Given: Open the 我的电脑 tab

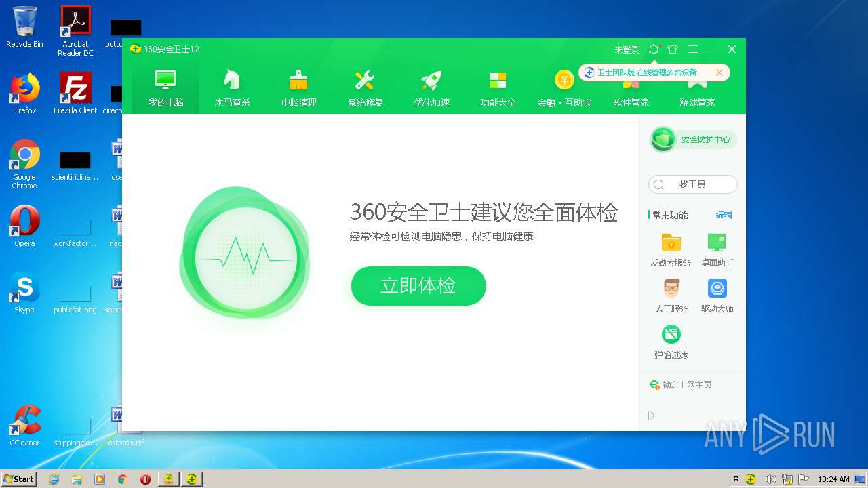Looking at the screenshot, I should coord(165,88).
